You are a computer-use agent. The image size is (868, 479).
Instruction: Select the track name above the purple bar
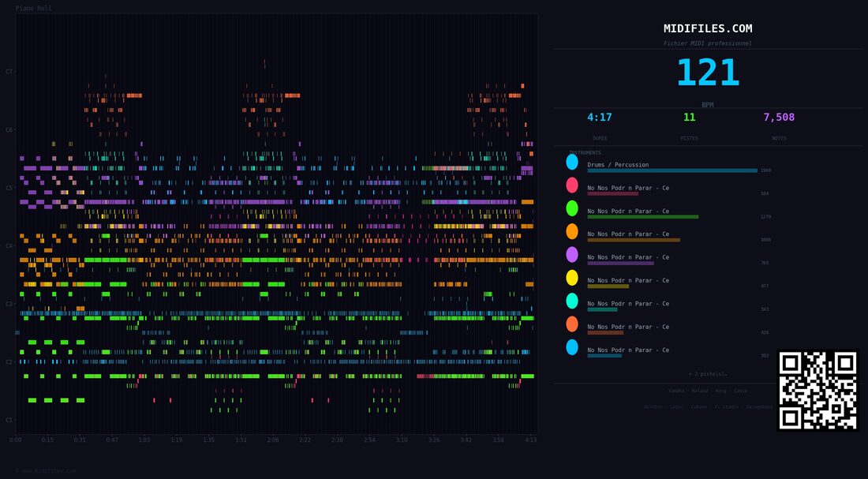[628, 257]
